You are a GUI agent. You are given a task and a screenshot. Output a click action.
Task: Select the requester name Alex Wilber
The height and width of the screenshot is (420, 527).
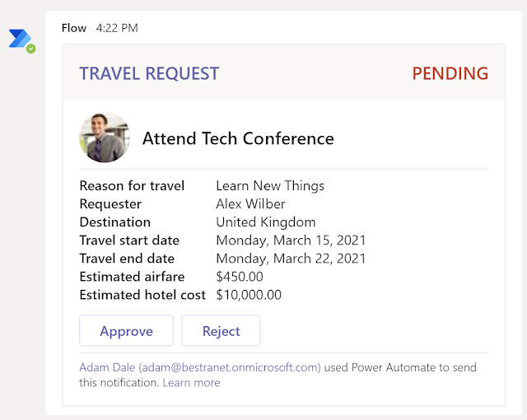coord(250,204)
